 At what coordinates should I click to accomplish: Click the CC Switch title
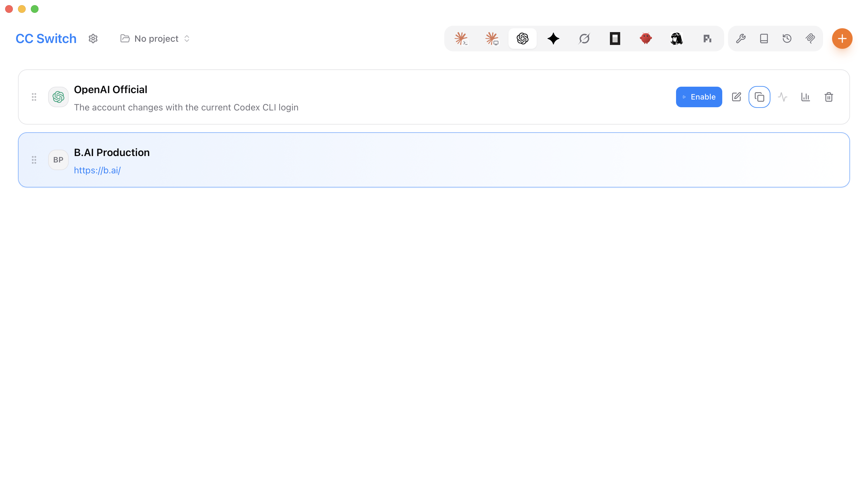46,39
